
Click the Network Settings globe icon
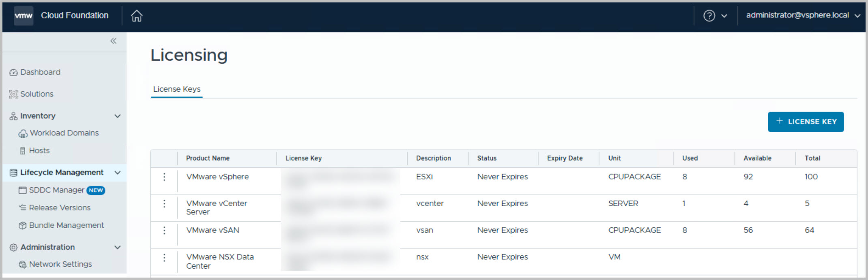[x=23, y=265]
